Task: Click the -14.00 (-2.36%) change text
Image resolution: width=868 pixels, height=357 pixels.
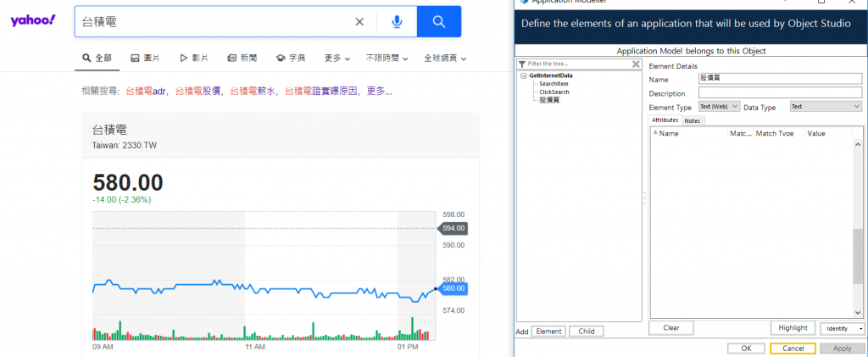Action: (121, 200)
